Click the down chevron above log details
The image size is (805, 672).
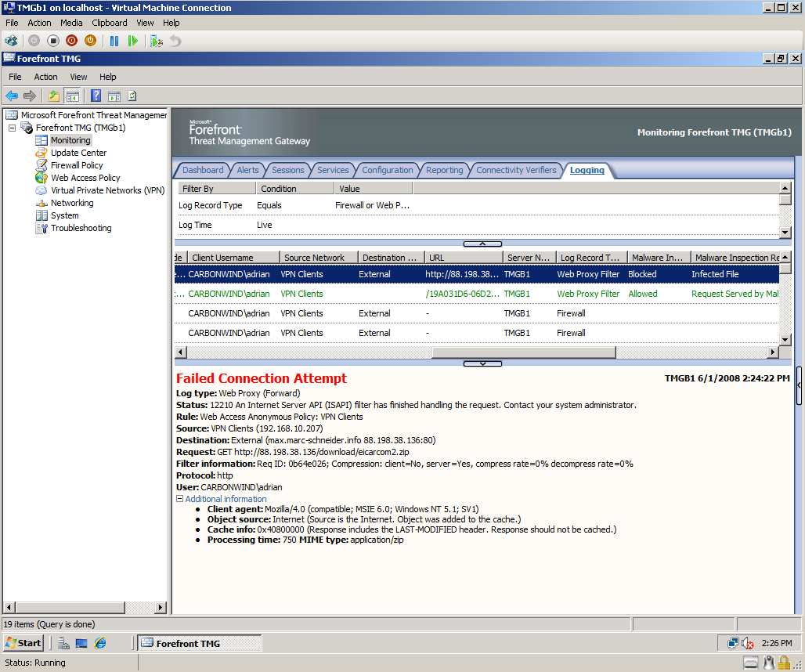(482, 363)
